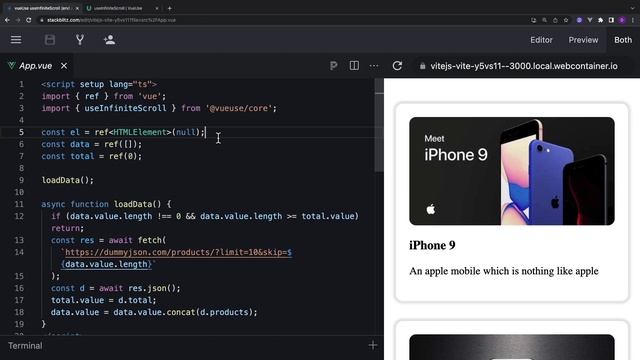Go forward in the browser
This screenshot has width=640, height=360.
pos(18,20)
